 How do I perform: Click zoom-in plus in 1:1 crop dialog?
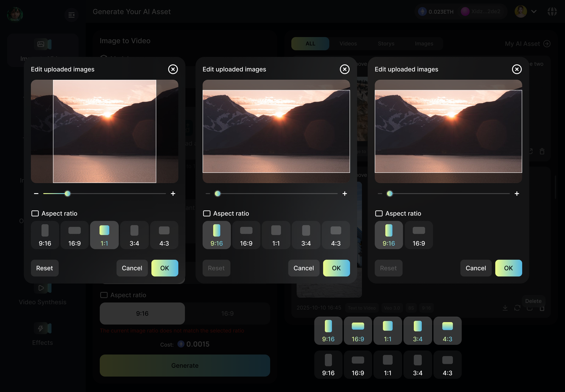173,194
